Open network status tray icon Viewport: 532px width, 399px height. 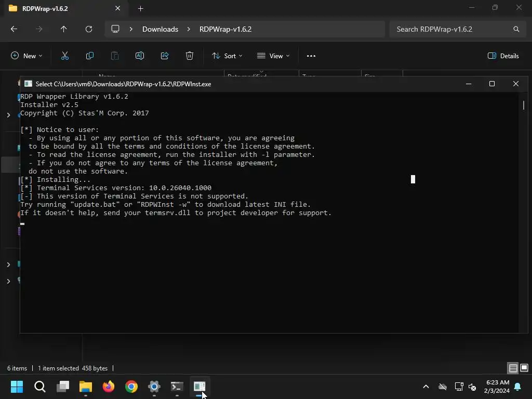459,387
